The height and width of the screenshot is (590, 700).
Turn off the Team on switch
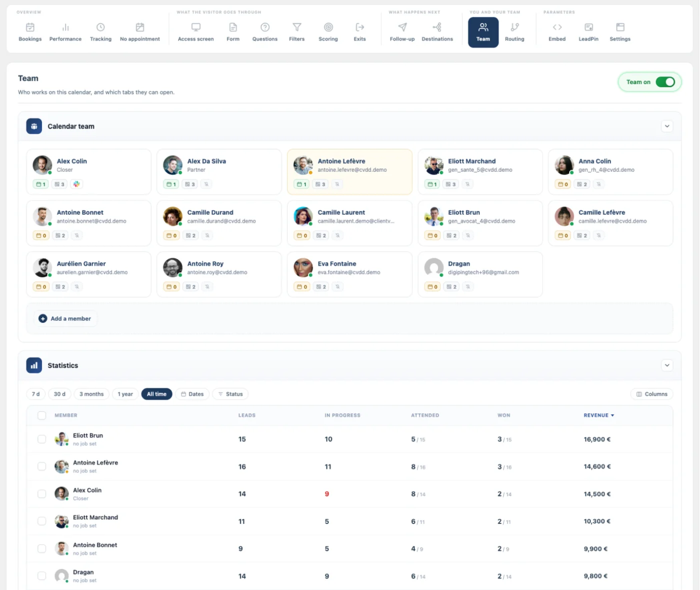click(665, 82)
